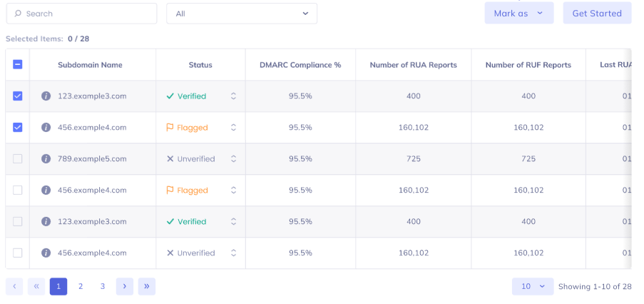Check the unchecked 123.example3.com row checkbox
The width and height of the screenshot is (644, 304).
[x=18, y=221]
